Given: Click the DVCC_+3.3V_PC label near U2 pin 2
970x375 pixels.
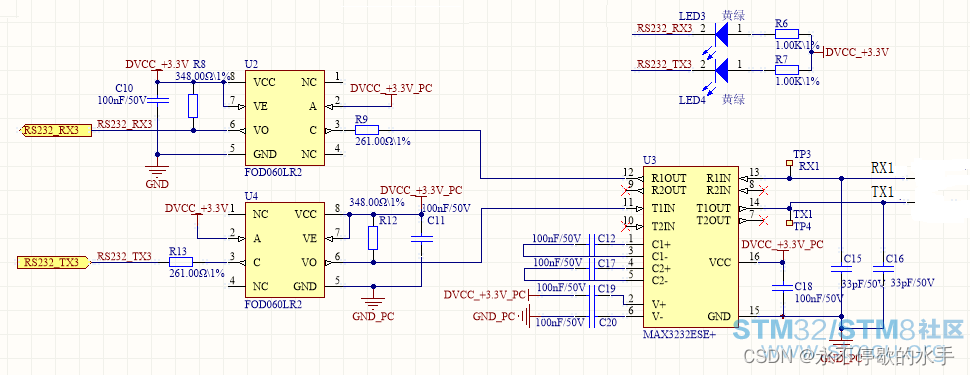Looking at the screenshot, I should tap(391, 88).
